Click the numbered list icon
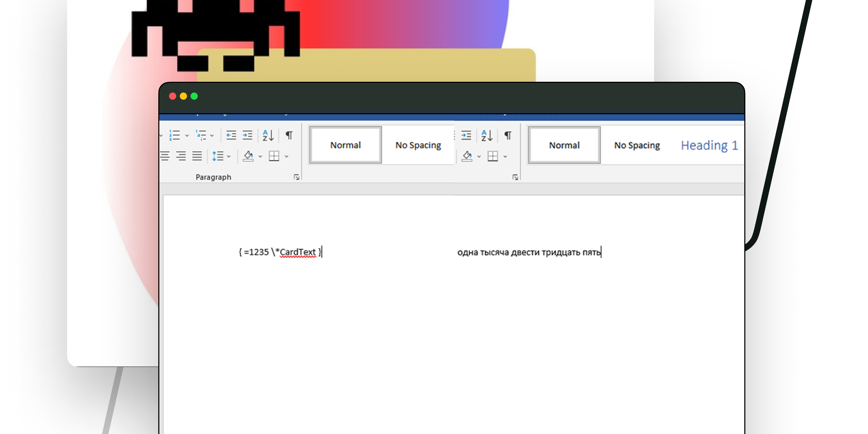The image size is (868, 434). click(x=175, y=135)
